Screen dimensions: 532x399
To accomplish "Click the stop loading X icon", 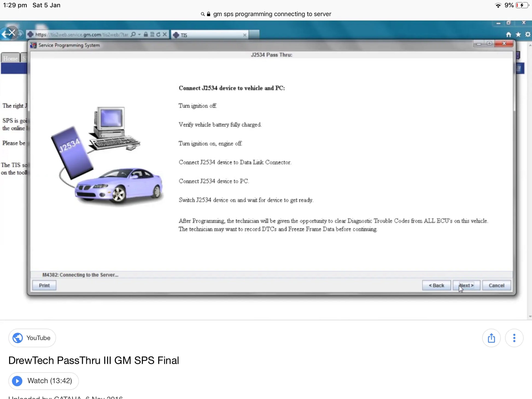I will (x=165, y=34).
